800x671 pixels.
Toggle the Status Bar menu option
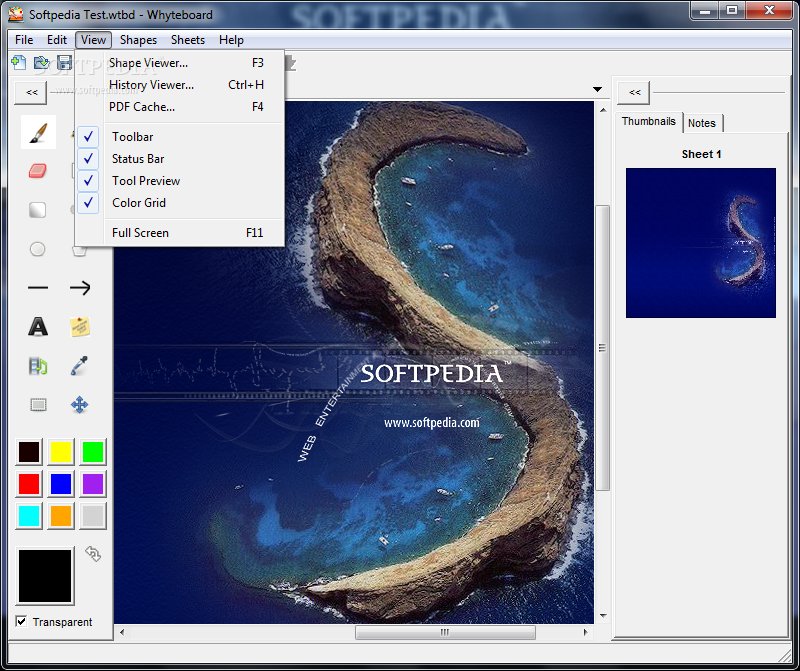pyautogui.click(x=179, y=159)
